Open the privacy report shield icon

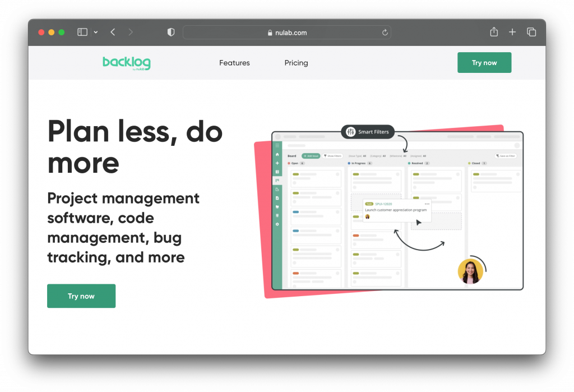tap(170, 32)
